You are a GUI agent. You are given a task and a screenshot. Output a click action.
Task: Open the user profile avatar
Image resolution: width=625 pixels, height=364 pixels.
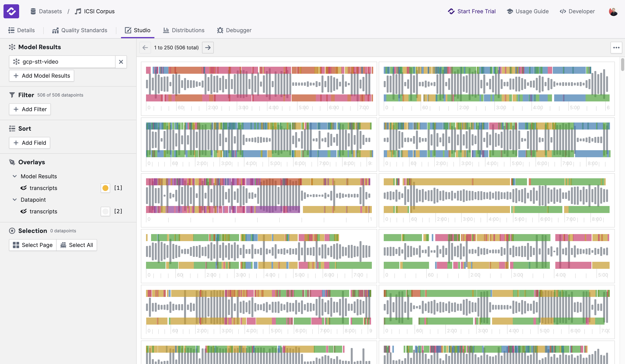coord(613,11)
